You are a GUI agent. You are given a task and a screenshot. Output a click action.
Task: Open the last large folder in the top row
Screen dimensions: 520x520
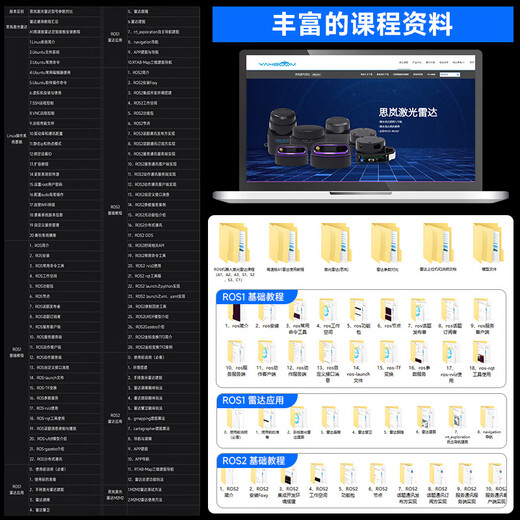(x=488, y=247)
